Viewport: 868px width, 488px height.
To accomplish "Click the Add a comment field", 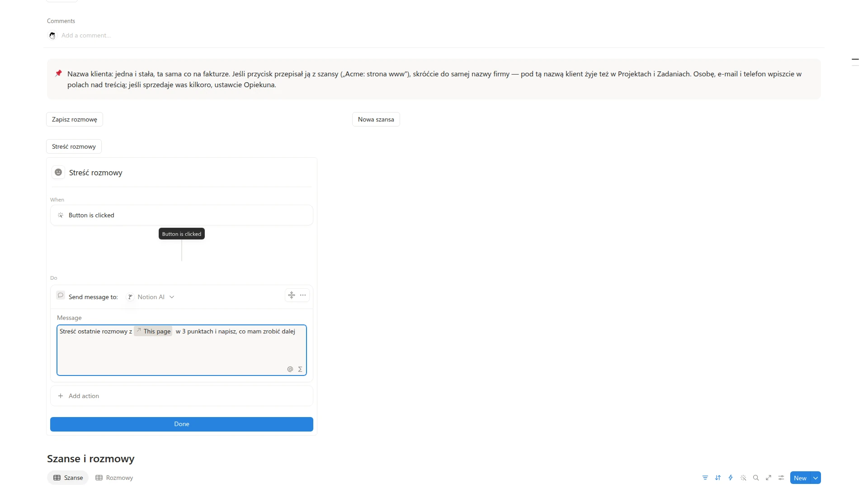I will pos(86,35).
